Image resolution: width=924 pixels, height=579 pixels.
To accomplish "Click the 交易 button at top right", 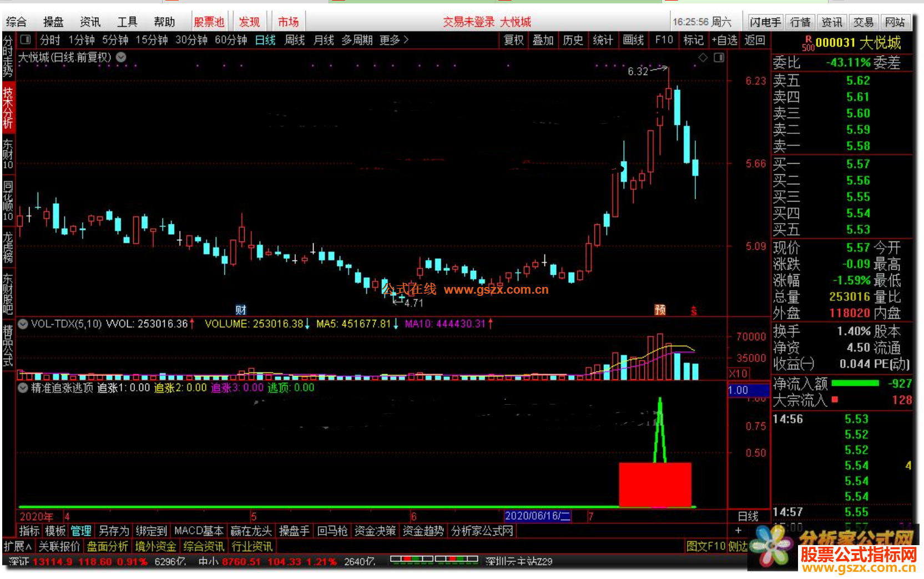I will pyautogui.click(x=864, y=22).
